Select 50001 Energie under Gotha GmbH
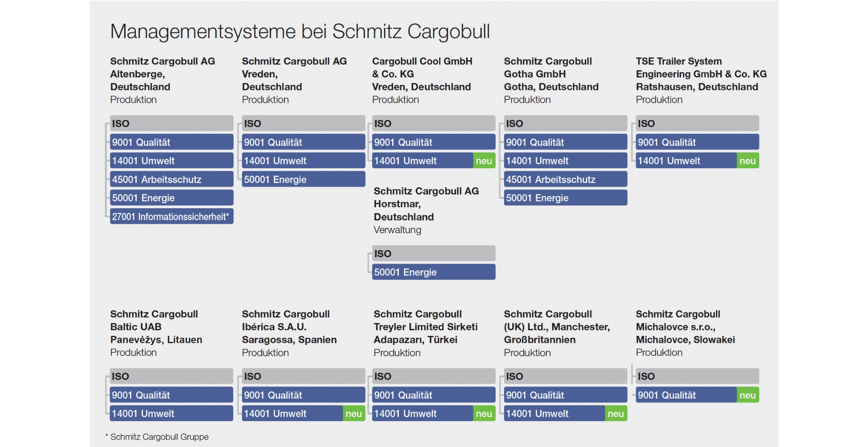The width and height of the screenshot is (868, 447). (x=565, y=198)
